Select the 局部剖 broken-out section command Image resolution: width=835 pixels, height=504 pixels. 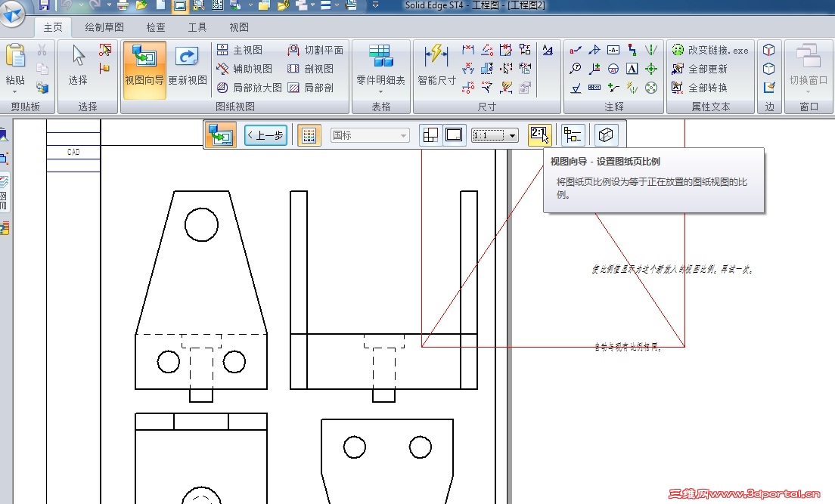click(x=310, y=88)
